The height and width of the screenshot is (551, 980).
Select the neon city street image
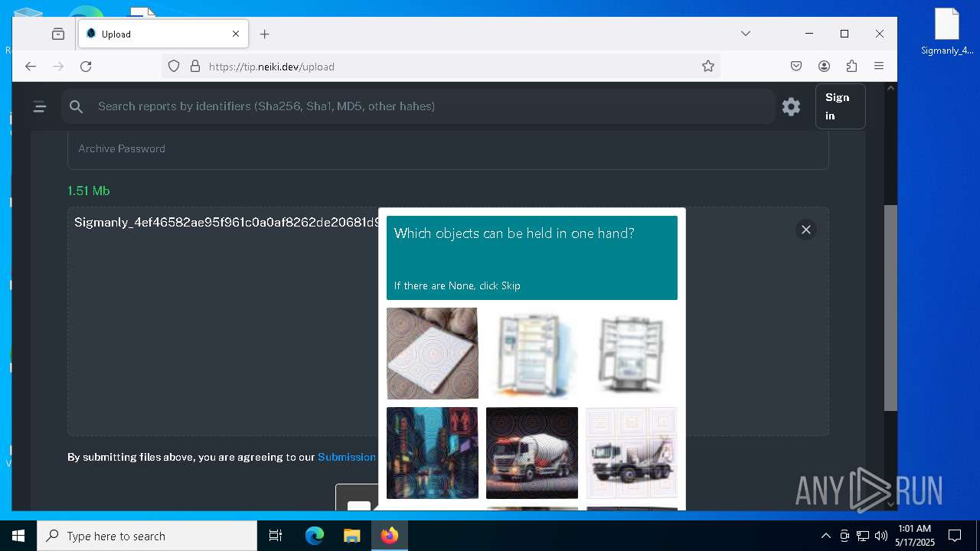coord(432,453)
